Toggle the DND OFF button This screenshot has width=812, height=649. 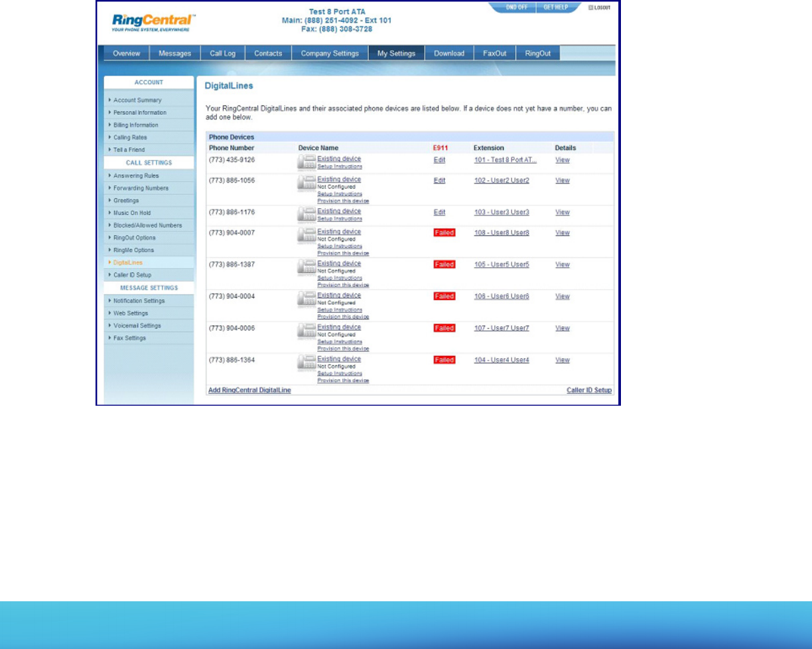[x=517, y=7]
